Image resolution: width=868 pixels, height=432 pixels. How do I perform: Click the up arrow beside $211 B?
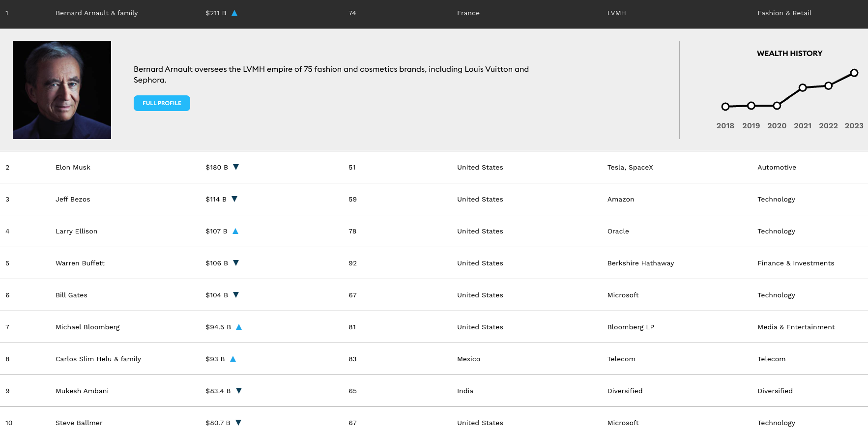tap(234, 13)
